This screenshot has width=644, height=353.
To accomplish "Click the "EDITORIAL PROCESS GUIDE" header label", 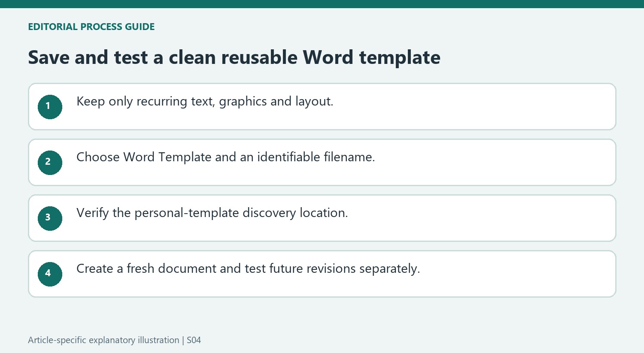I will tap(91, 27).
